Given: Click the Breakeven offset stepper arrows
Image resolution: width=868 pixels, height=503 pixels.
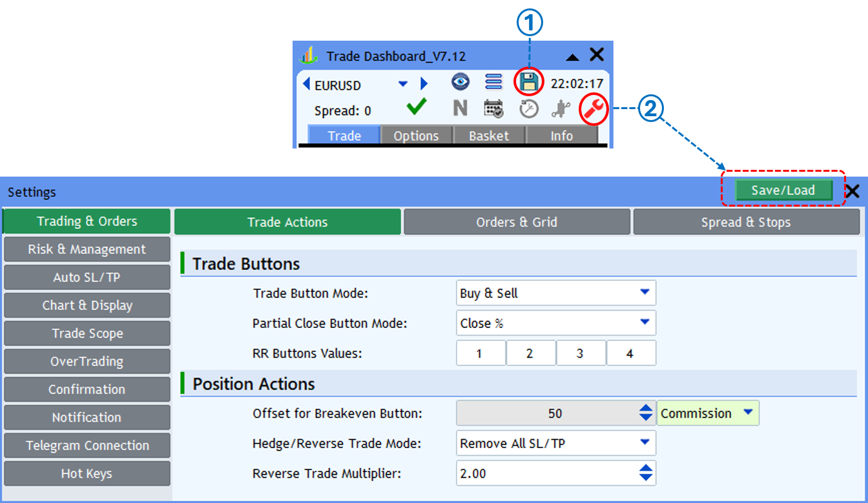Looking at the screenshot, I should (646, 413).
